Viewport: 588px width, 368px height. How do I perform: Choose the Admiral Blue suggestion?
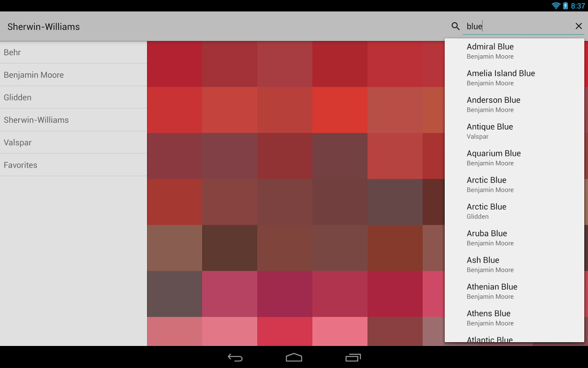(x=514, y=52)
